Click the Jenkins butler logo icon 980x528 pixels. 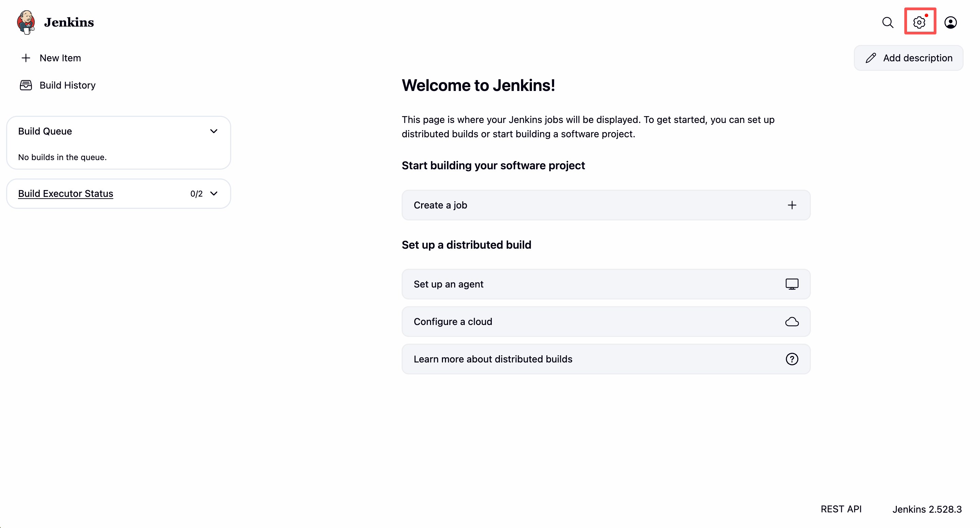click(26, 22)
